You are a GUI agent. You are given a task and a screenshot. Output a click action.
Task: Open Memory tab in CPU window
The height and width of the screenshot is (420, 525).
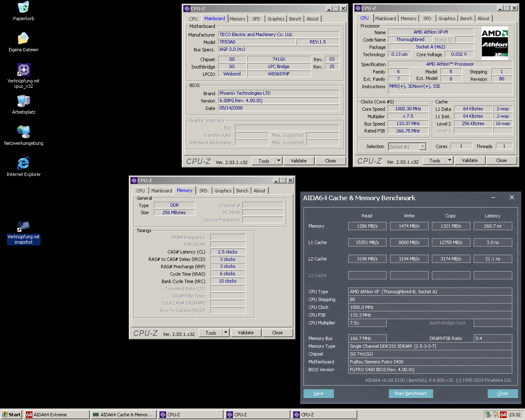tap(409, 18)
